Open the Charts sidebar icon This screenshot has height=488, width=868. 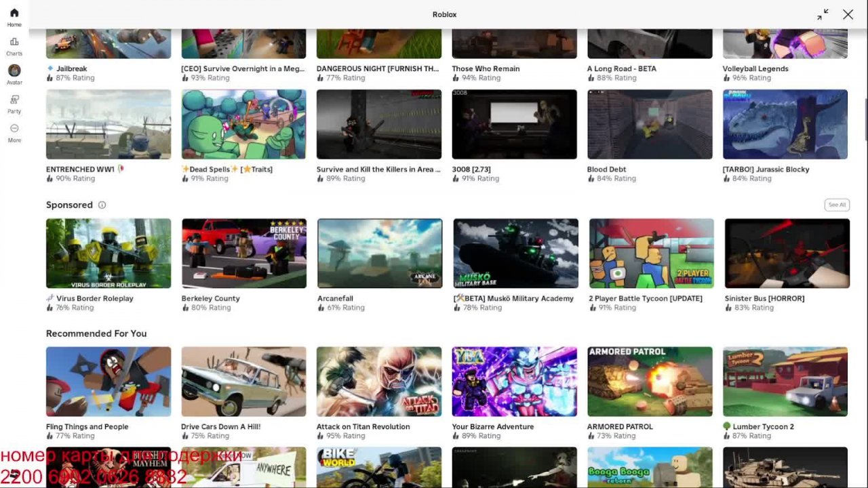[x=14, y=42]
